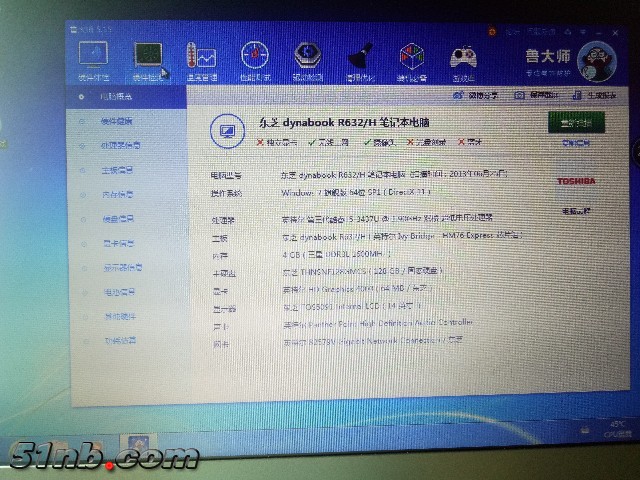Open the 硬件体检 hardware checkup icon

pyautogui.click(x=94, y=58)
